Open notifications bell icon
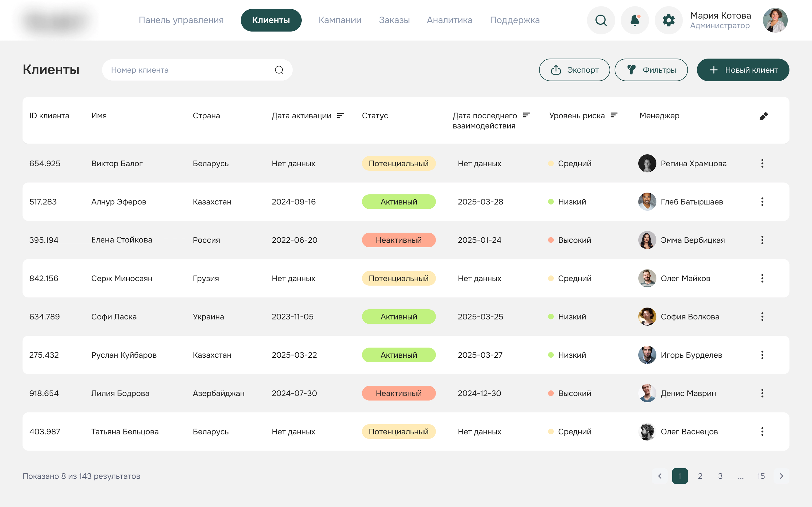 (635, 20)
